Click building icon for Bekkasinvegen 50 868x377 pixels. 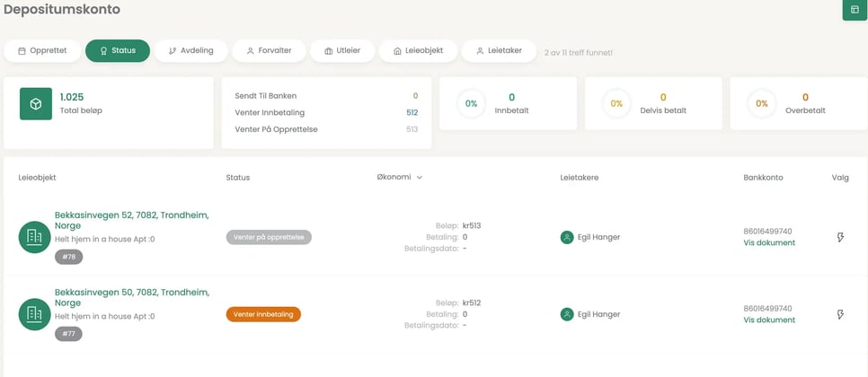pyautogui.click(x=34, y=314)
